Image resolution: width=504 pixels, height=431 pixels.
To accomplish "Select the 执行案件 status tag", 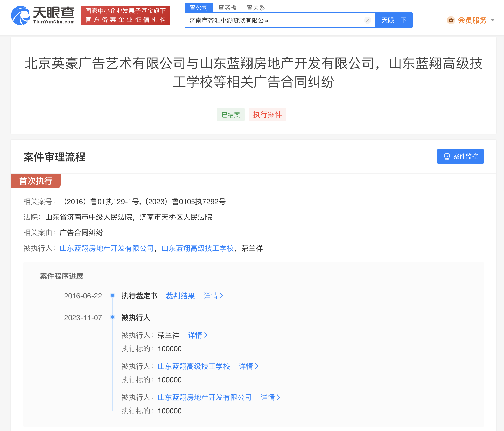I will pyautogui.click(x=267, y=114).
